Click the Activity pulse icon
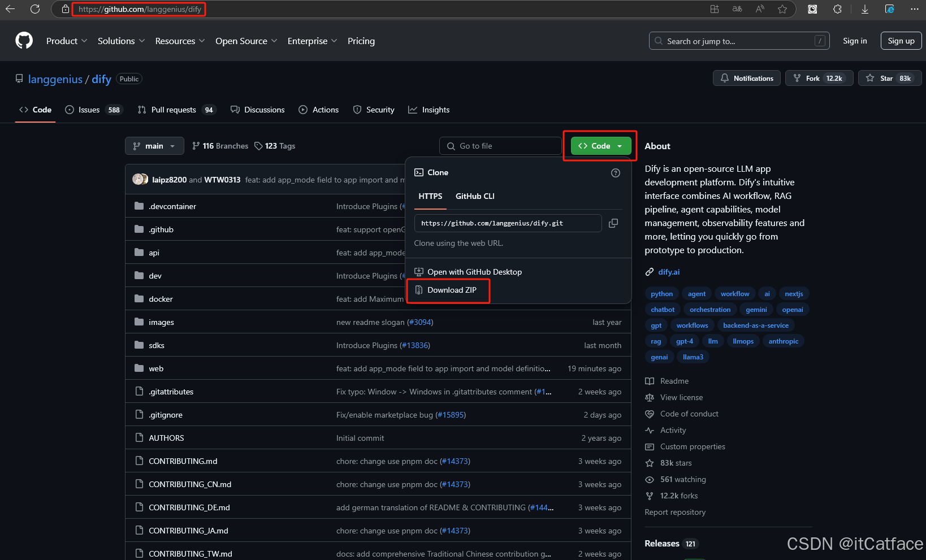926x560 pixels. coord(650,431)
